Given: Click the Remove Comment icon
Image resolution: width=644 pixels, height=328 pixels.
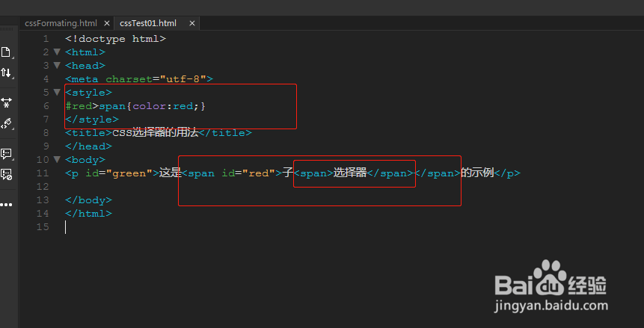Looking at the screenshot, I should coord(6,175).
